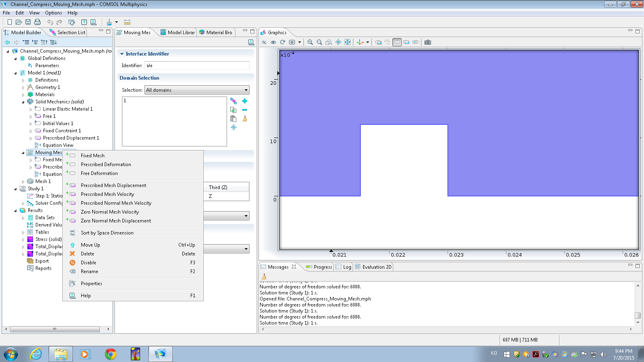Expand the Geometry 1 tree node
This screenshot has height=362, width=644.
[x=23, y=87]
